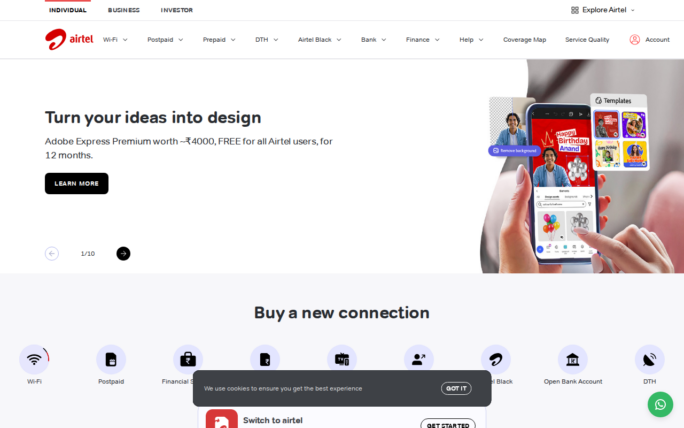
Task: Switch to the Business tab
Action: [124, 10]
